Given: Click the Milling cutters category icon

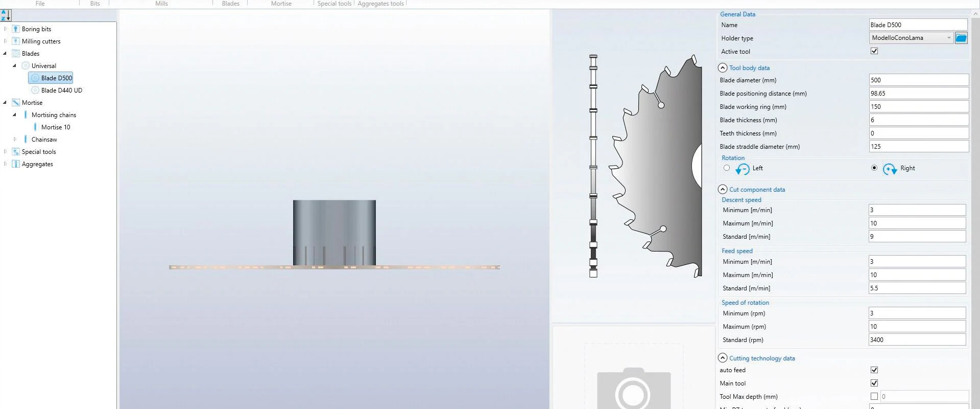Looking at the screenshot, I should click(16, 41).
